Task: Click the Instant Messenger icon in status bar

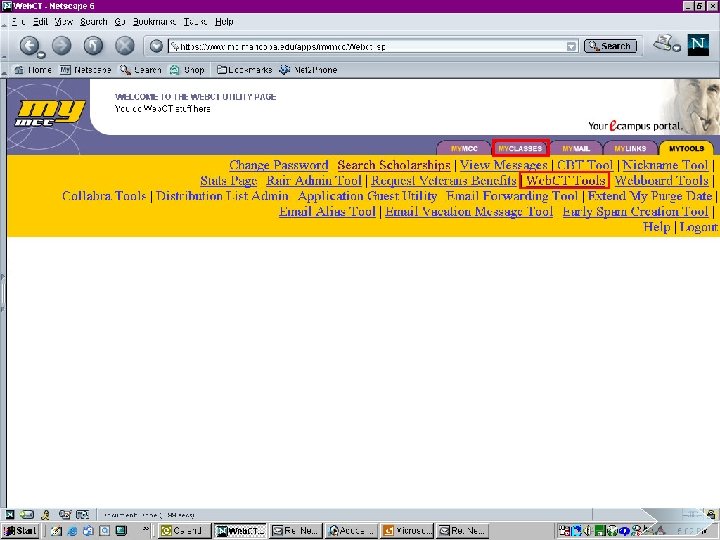Action: (x=45, y=514)
